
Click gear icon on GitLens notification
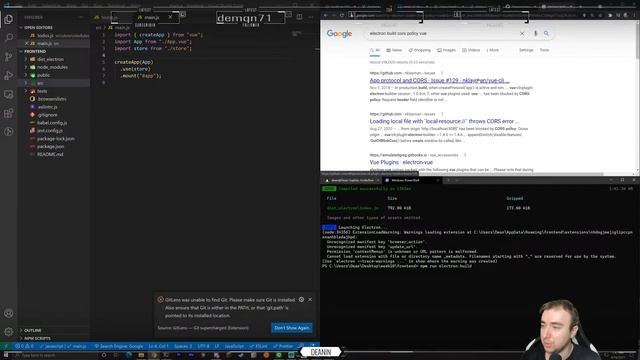(x=301, y=300)
